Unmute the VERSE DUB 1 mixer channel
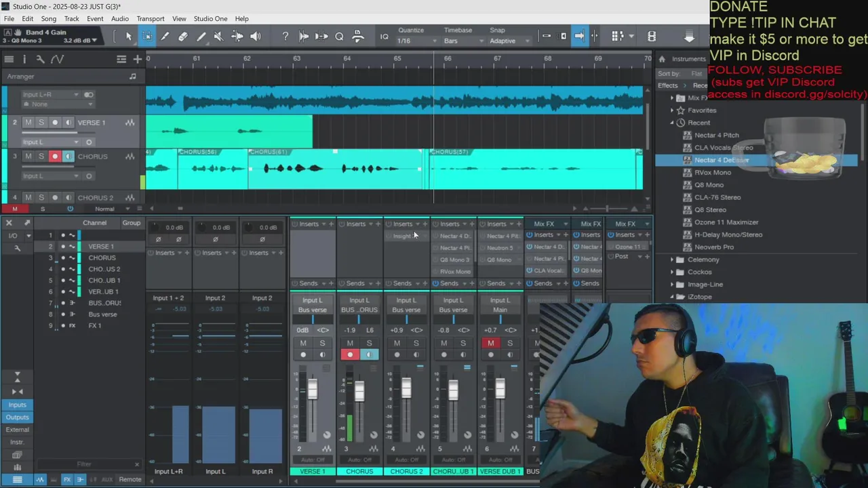The width and height of the screenshot is (868, 488). (491, 343)
